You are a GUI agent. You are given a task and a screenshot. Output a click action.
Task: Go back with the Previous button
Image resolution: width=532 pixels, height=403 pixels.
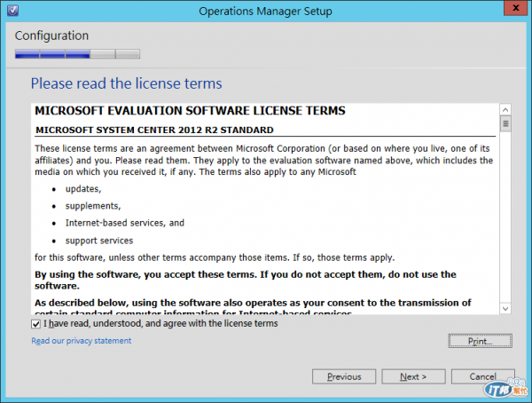pos(344,376)
